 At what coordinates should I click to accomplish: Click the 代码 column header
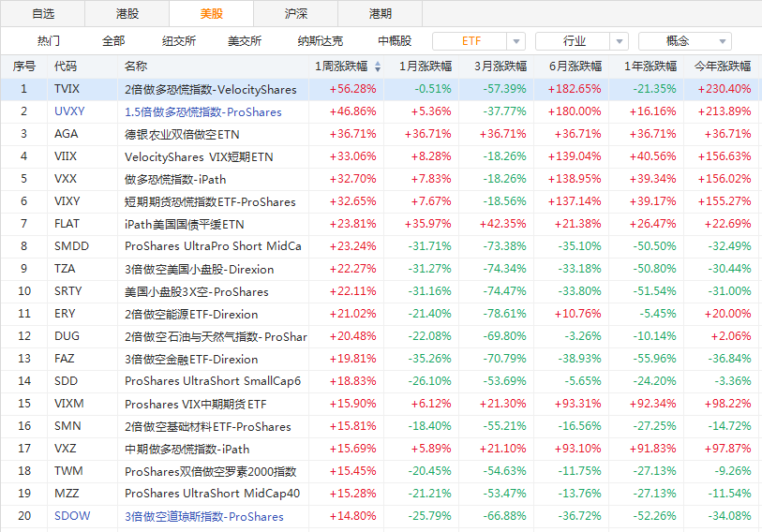point(65,66)
